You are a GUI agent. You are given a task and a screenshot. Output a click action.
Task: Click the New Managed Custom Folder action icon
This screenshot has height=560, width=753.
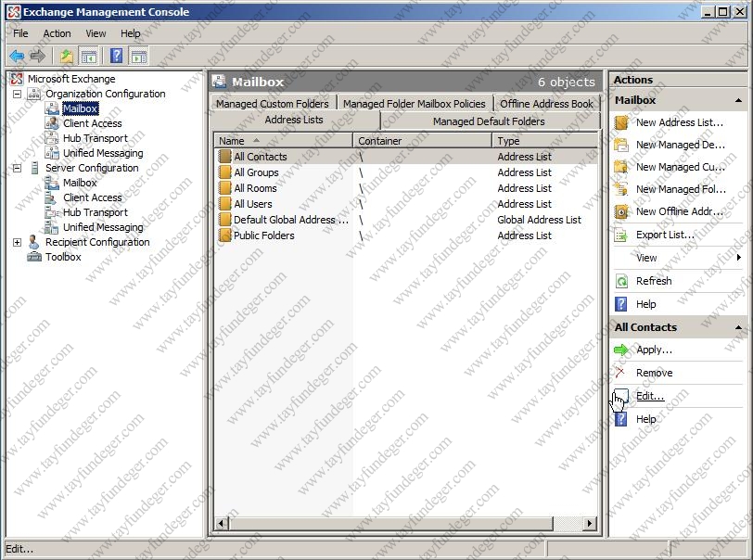tap(621, 167)
